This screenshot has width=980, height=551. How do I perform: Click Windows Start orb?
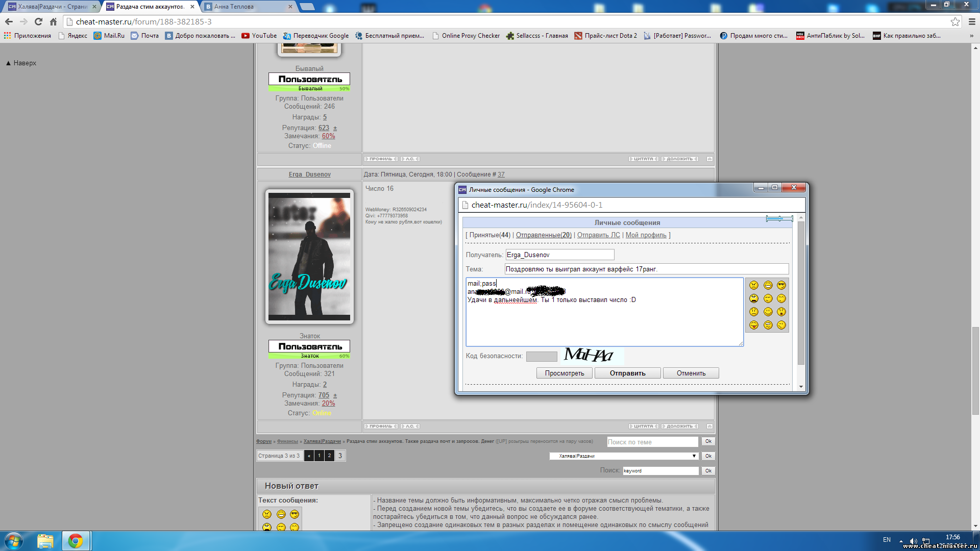(14, 541)
